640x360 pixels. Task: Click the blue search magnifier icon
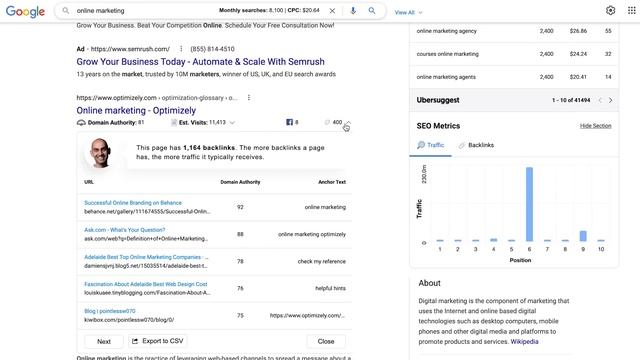tap(372, 11)
